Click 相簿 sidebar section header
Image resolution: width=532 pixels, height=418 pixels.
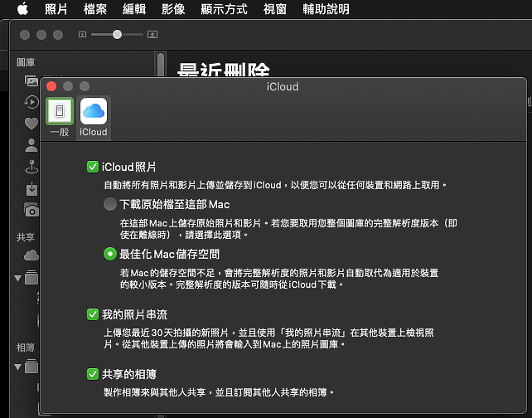26,348
